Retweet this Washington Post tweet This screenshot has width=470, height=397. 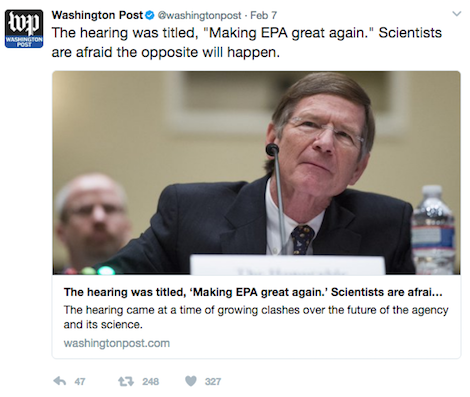pyautogui.click(x=126, y=381)
